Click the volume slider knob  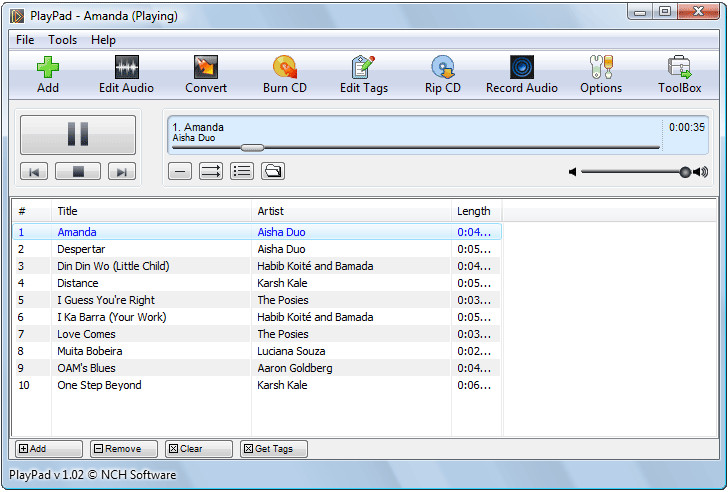pos(685,172)
